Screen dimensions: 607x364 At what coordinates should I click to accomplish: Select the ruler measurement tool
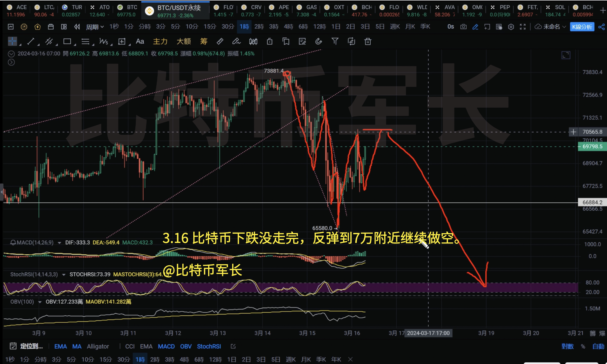[x=220, y=42]
